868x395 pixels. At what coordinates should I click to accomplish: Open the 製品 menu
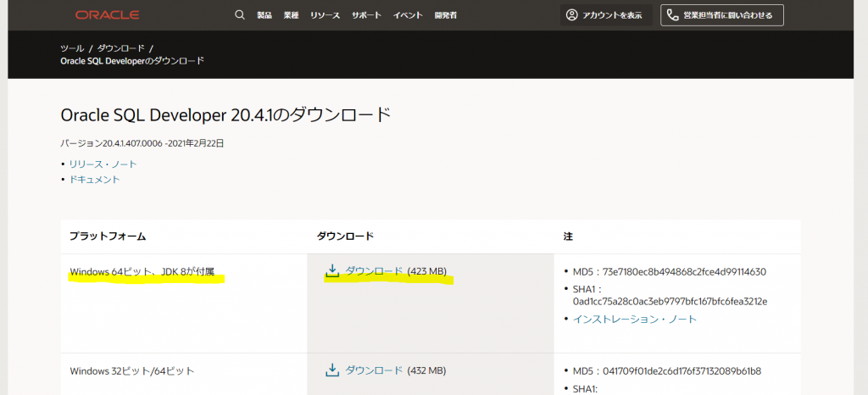coord(264,15)
